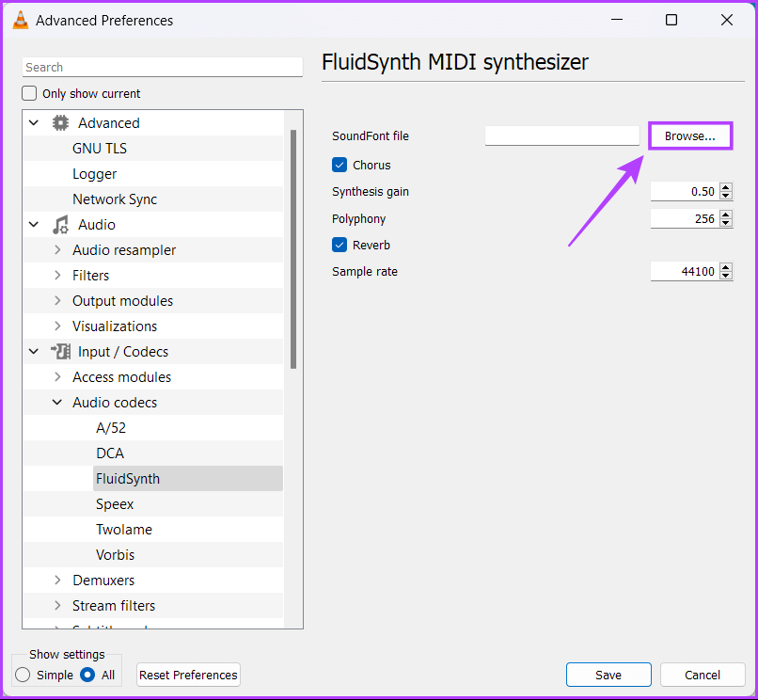Select the Audio resampler label
Viewport: 758px width, 700px height.
coord(124,250)
